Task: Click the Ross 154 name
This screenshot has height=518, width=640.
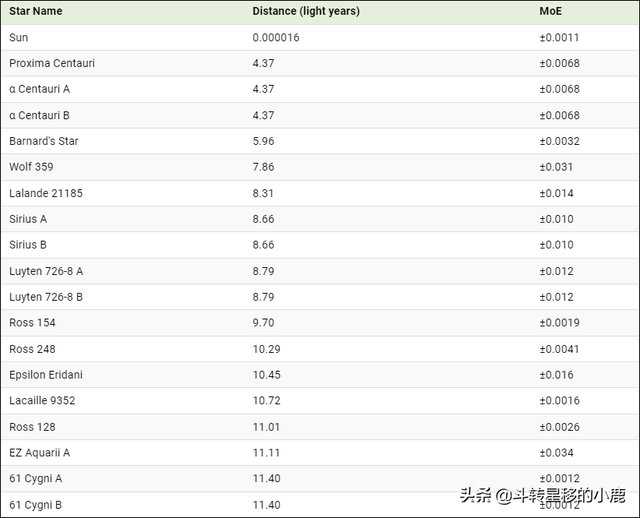Action: (x=32, y=323)
